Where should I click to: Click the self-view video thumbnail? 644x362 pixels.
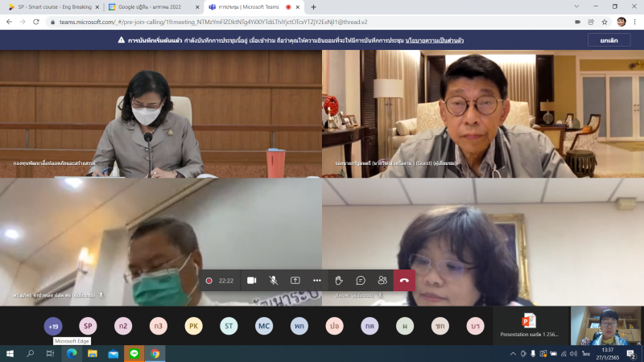[x=606, y=326]
